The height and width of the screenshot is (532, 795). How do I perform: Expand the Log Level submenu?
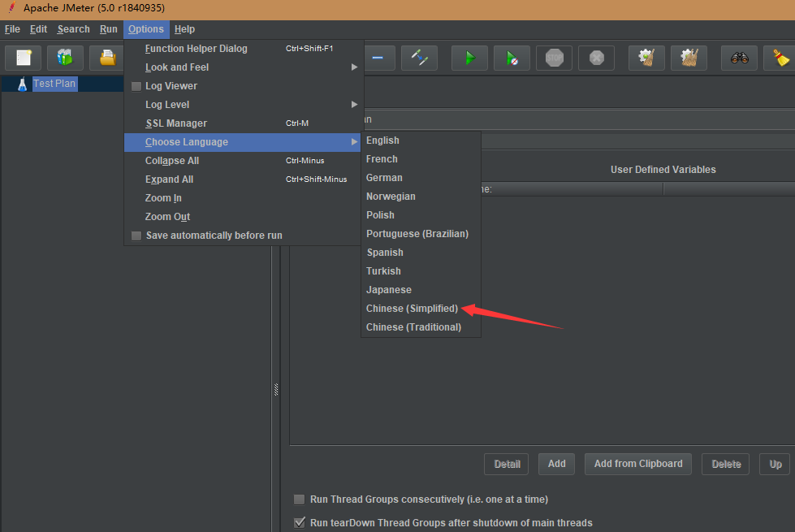pyautogui.click(x=244, y=105)
